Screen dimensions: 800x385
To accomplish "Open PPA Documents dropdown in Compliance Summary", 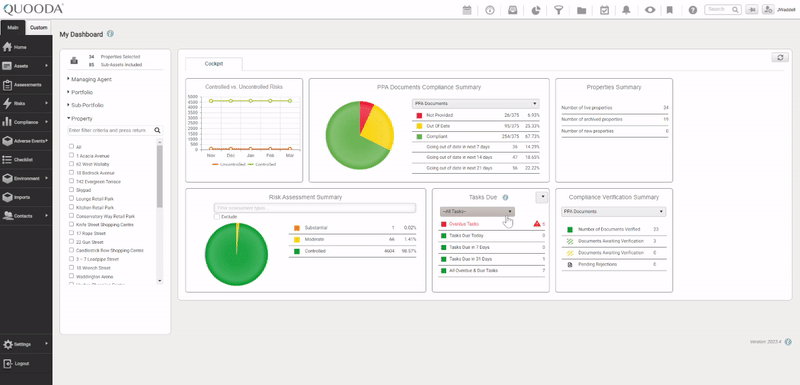I will click(475, 104).
